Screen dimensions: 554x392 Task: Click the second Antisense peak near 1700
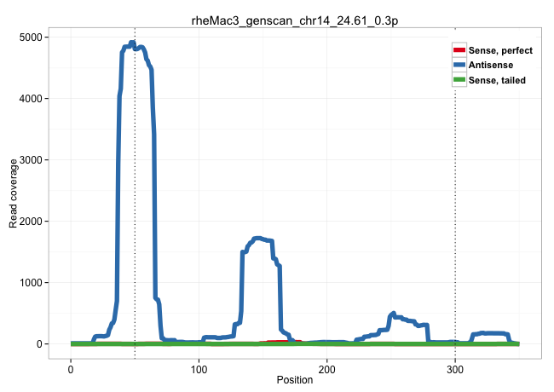(x=259, y=239)
